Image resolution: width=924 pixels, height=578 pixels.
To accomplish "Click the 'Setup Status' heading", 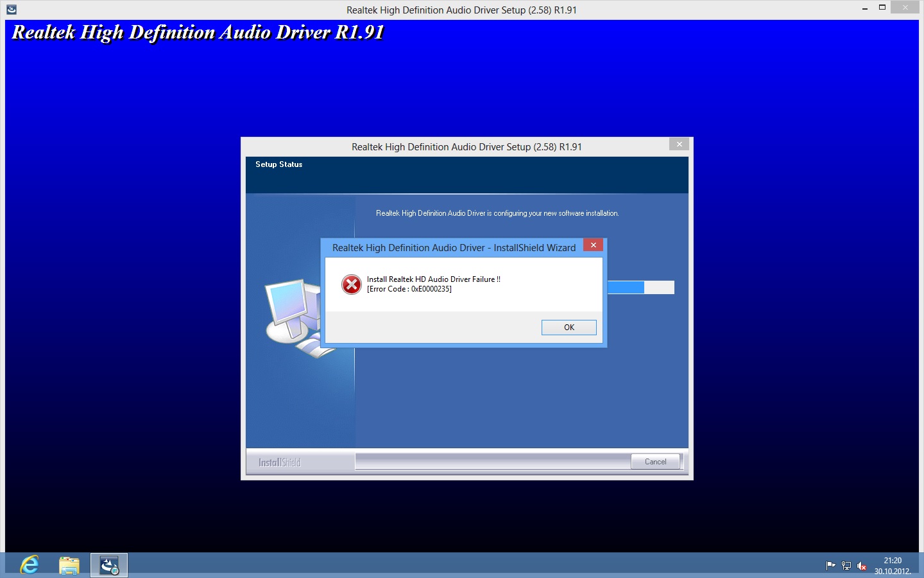I will point(278,164).
